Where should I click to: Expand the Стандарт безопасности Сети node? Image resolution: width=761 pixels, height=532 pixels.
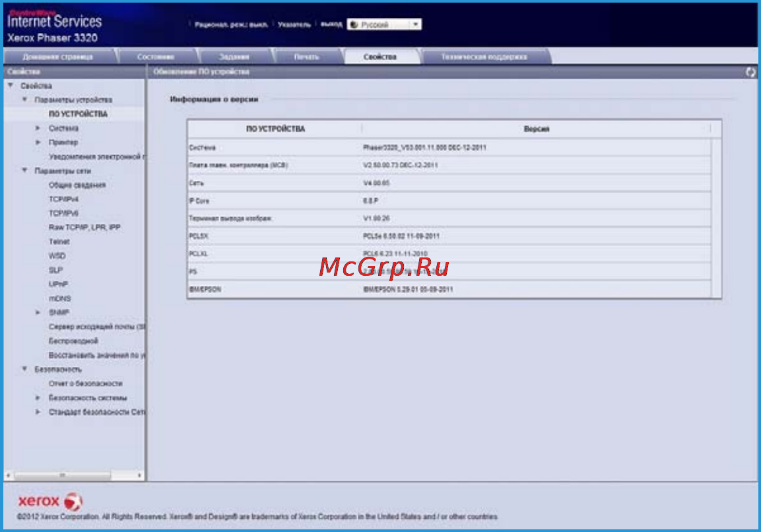[38, 412]
